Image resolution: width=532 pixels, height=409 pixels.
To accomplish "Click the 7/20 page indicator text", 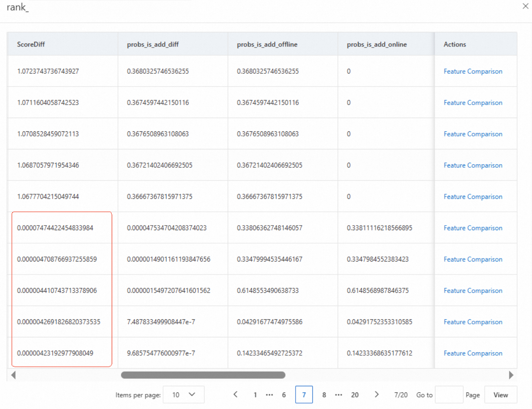I will 401,395.
